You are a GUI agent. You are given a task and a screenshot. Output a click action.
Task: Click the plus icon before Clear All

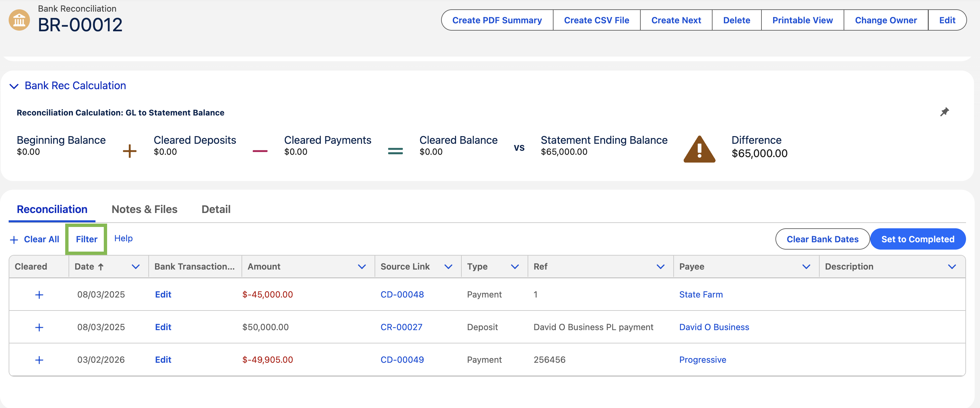pos(14,240)
